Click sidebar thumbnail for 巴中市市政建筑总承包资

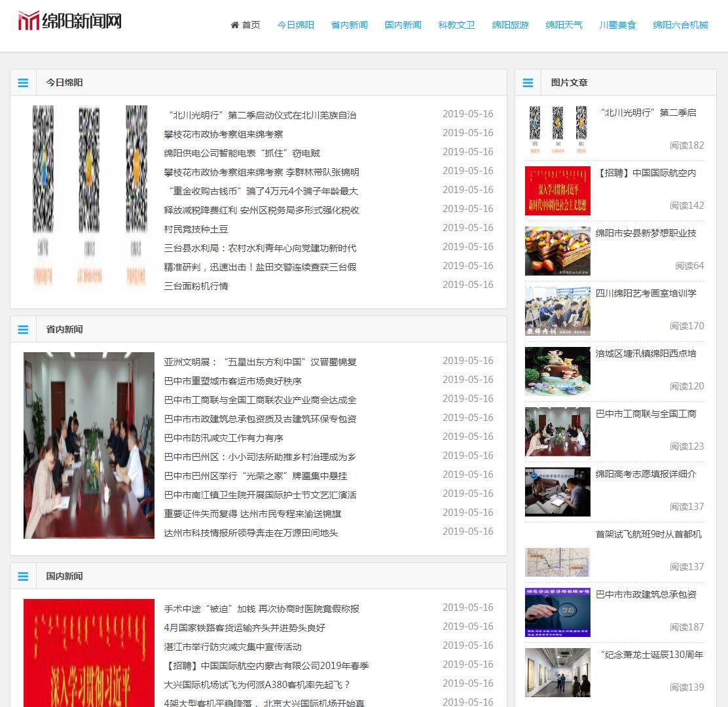click(x=558, y=612)
